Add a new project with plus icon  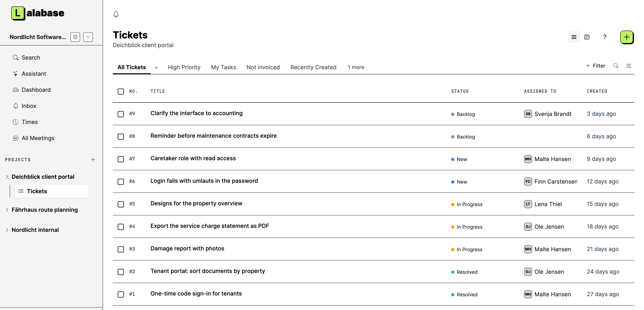(93, 159)
